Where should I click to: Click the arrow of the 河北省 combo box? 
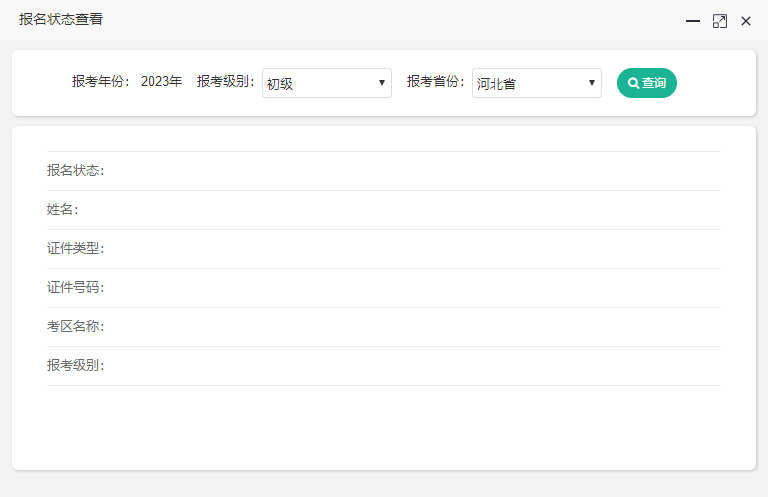(x=592, y=83)
